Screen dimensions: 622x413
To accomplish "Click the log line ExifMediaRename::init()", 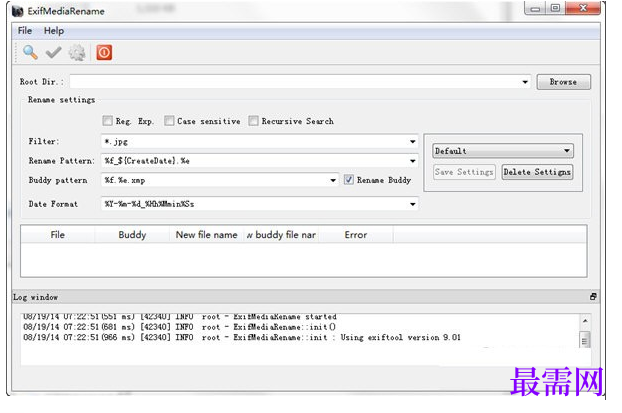I will (x=180, y=327).
